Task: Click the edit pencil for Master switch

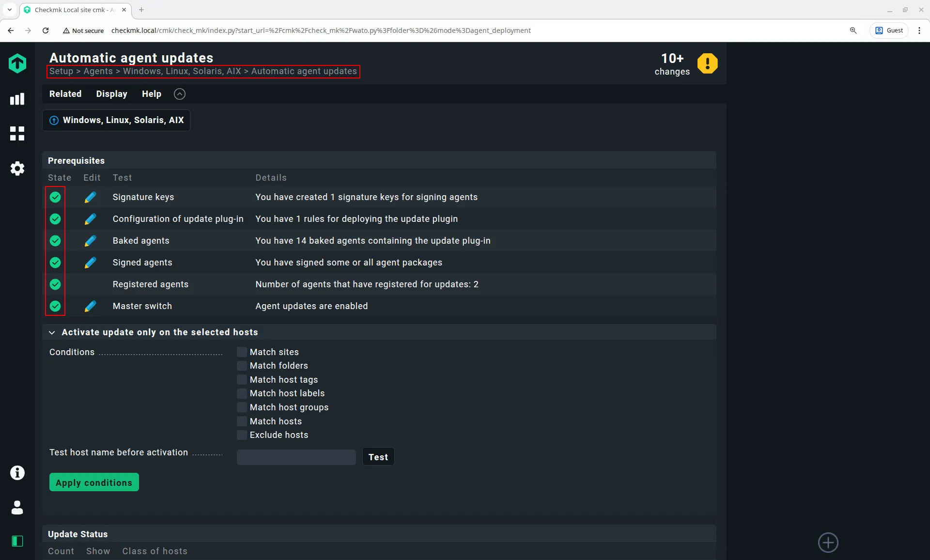Action: (x=90, y=306)
